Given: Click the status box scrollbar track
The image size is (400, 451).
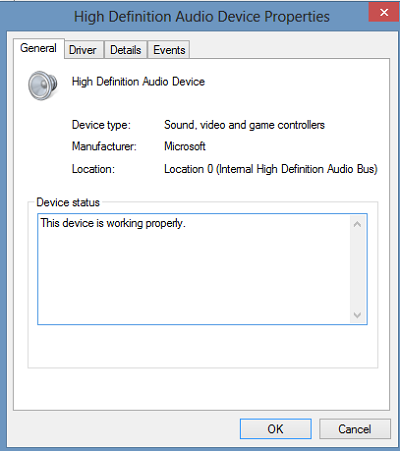Looking at the screenshot, I should point(357,270).
